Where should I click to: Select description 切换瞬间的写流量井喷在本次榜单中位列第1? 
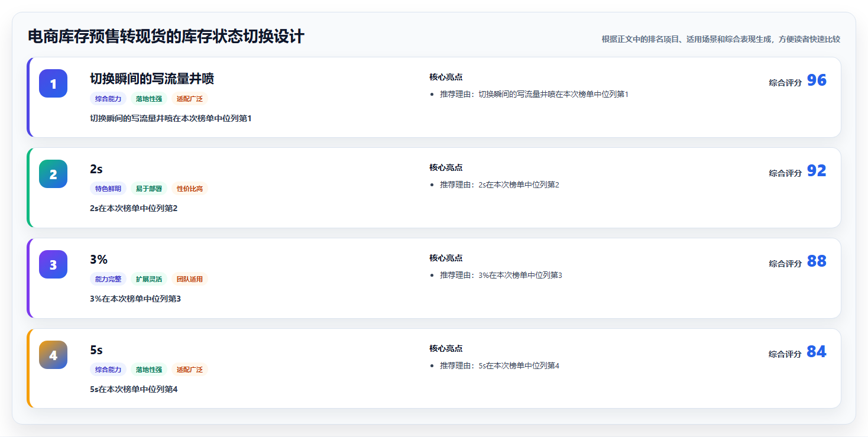click(x=171, y=118)
